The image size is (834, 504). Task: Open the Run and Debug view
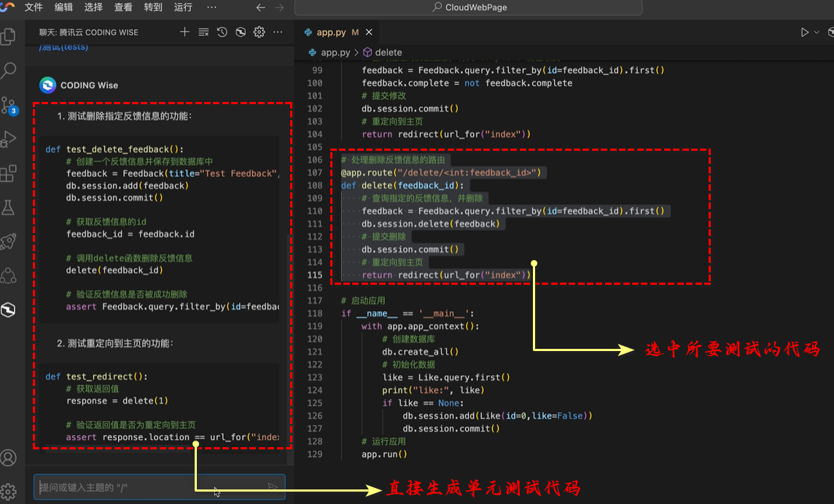(x=9, y=139)
